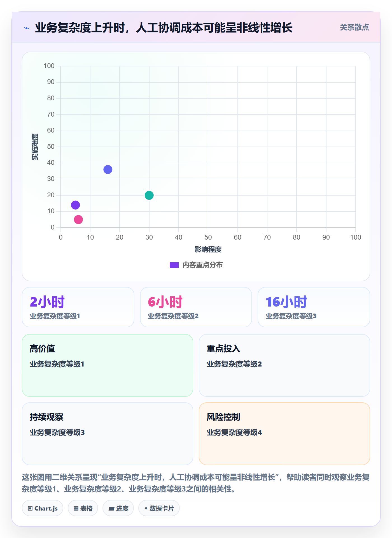
Task: Click the 70 tick label on 影响程度 axis
Action: [267, 237]
